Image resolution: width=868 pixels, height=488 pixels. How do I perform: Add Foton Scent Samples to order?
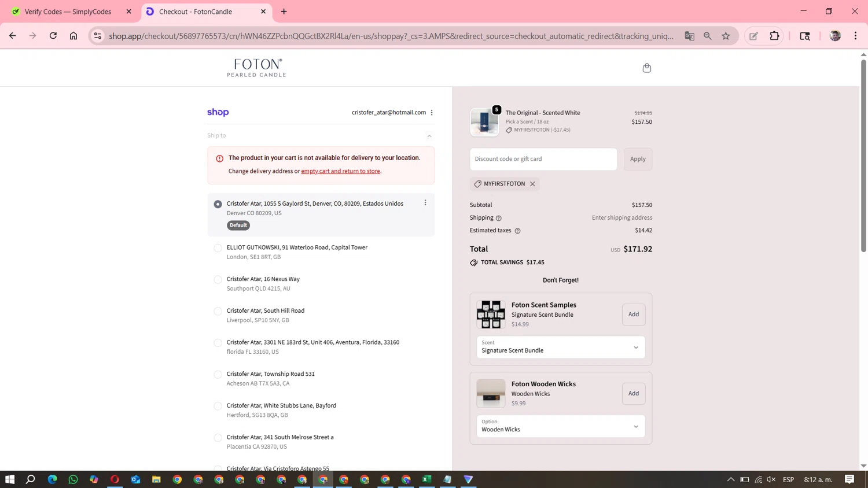coord(634,315)
